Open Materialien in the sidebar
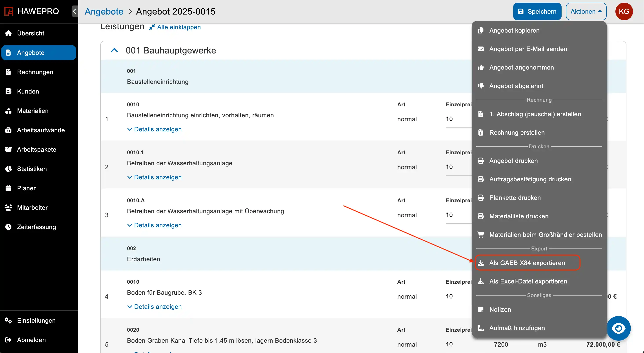644x353 pixels. [39, 111]
